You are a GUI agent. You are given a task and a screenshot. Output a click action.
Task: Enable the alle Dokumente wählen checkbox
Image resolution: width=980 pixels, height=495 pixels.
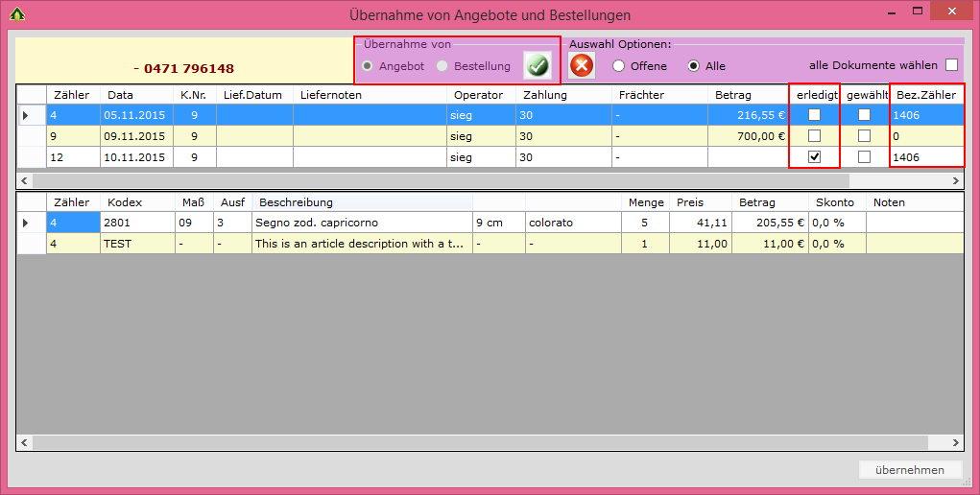tap(951, 65)
